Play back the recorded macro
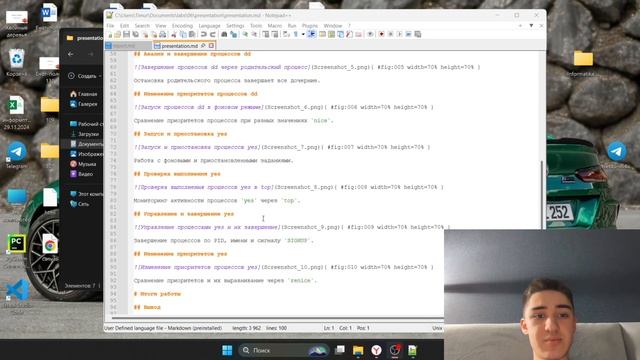Viewport: 640px width, 360px height. (x=400, y=34)
